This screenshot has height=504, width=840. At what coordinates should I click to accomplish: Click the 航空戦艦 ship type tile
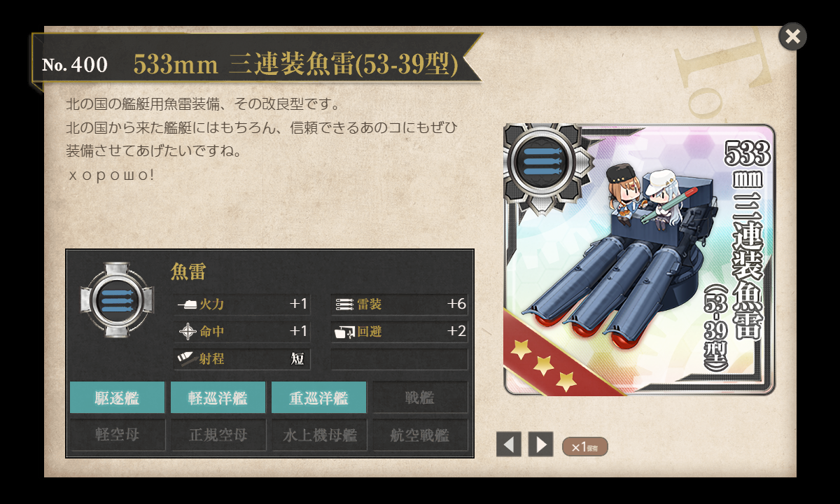[x=419, y=435]
